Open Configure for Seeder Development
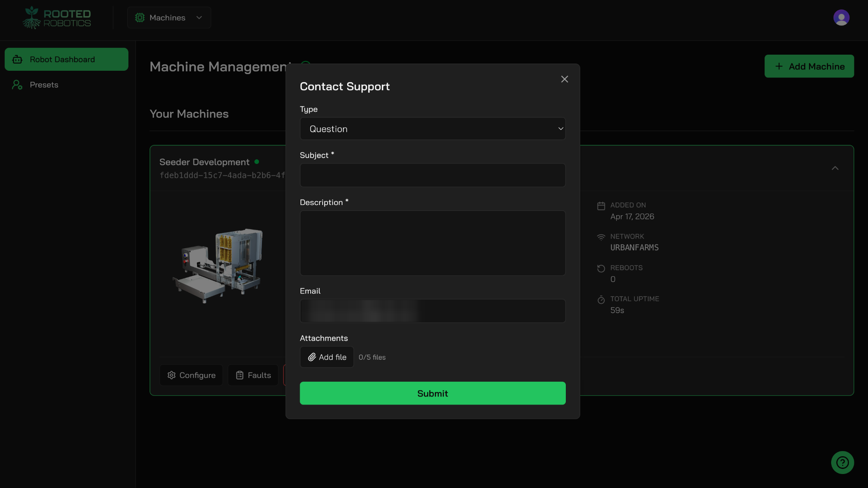 pyautogui.click(x=191, y=375)
